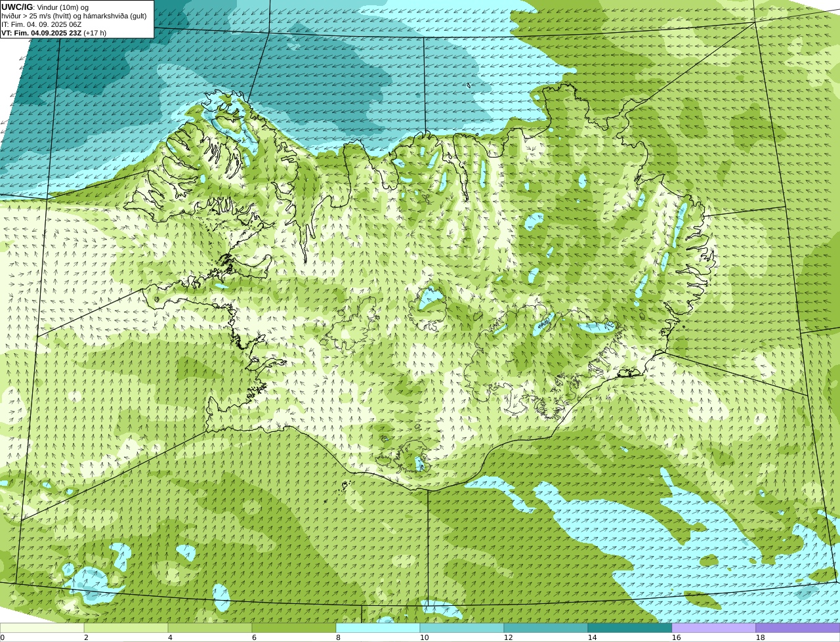Click the 12–14 m/s teal legend swatch
840x642 pixels.
coord(546,628)
